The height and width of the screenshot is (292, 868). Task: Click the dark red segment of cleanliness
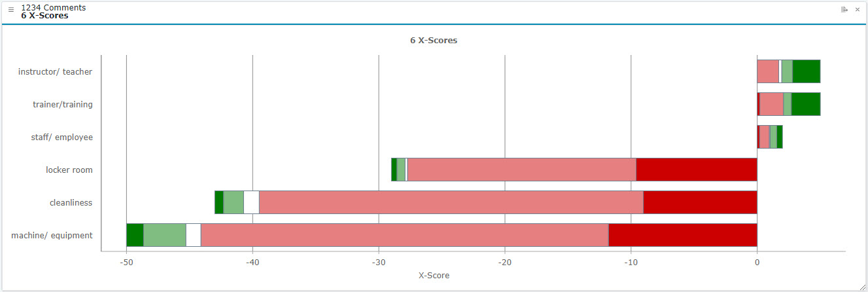point(700,202)
